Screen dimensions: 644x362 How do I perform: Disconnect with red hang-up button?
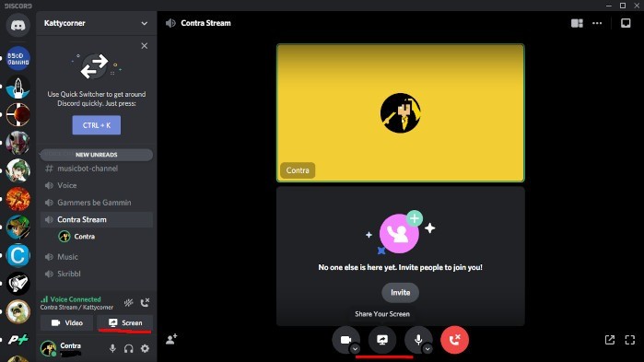[x=454, y=340]
